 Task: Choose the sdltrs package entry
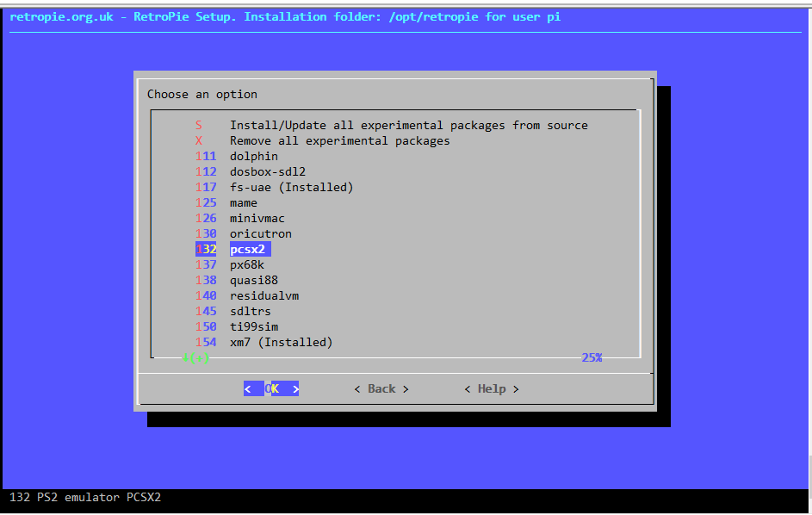(233, 312)
